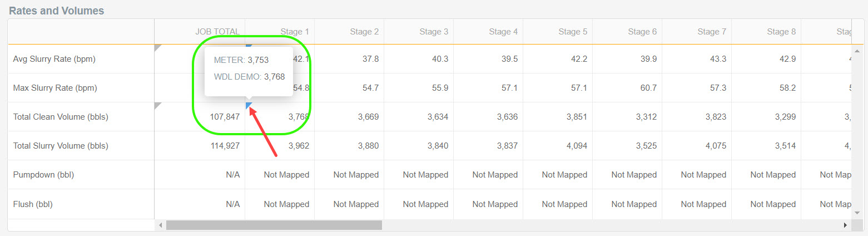Click the horizontal scrollbar right arrow
The image size is (868, 236).
click(x=845, y=225)
